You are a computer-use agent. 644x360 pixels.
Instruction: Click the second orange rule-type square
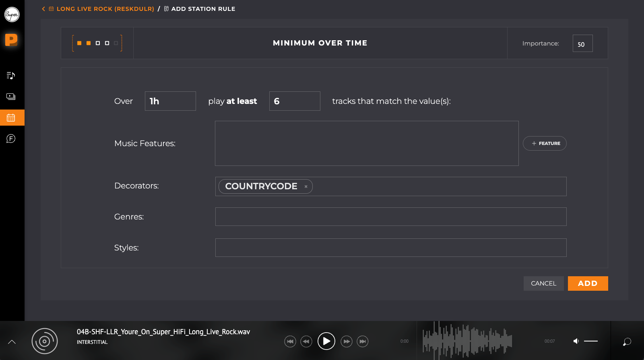(x=89, y=43)
